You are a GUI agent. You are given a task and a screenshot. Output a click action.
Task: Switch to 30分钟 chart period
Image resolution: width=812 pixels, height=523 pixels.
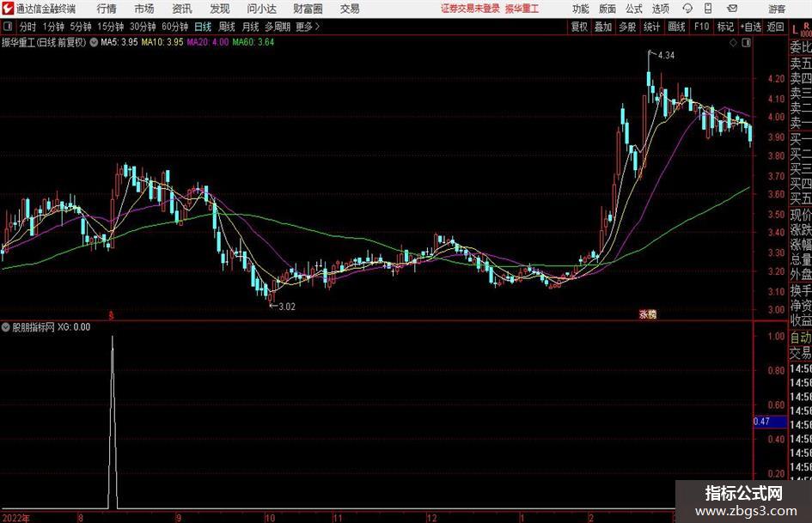tap(143, 27)
